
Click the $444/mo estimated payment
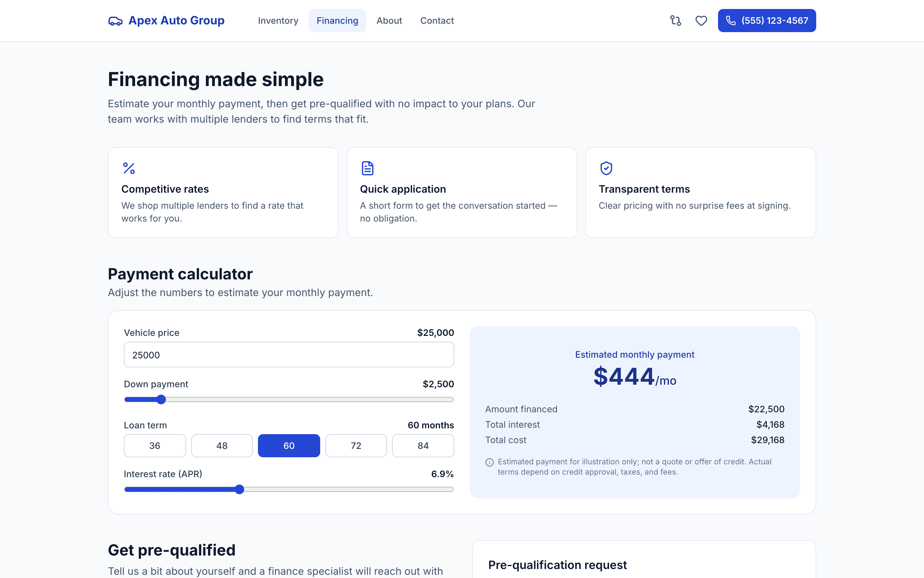click(x=635, y=377)
